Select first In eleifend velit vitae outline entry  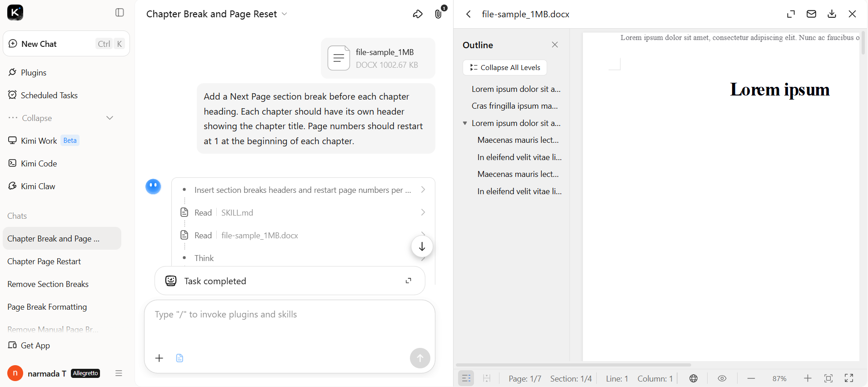[x=519, y=157]
